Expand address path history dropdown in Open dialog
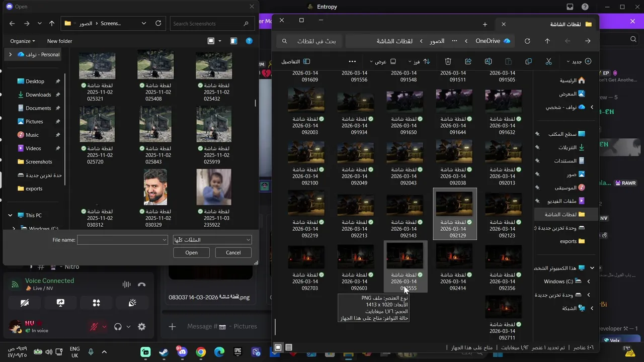This screenshot has width=644, height=362. pos(143,23)
